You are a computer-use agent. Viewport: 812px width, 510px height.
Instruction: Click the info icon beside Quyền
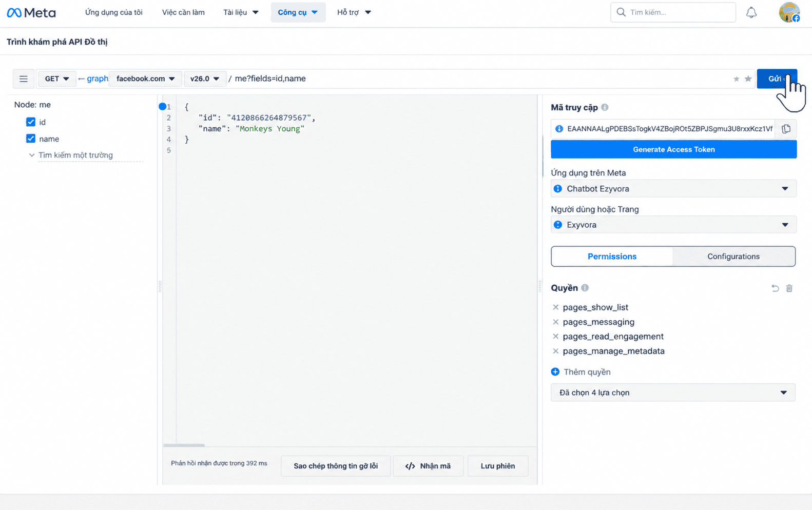tap(585, 288)
